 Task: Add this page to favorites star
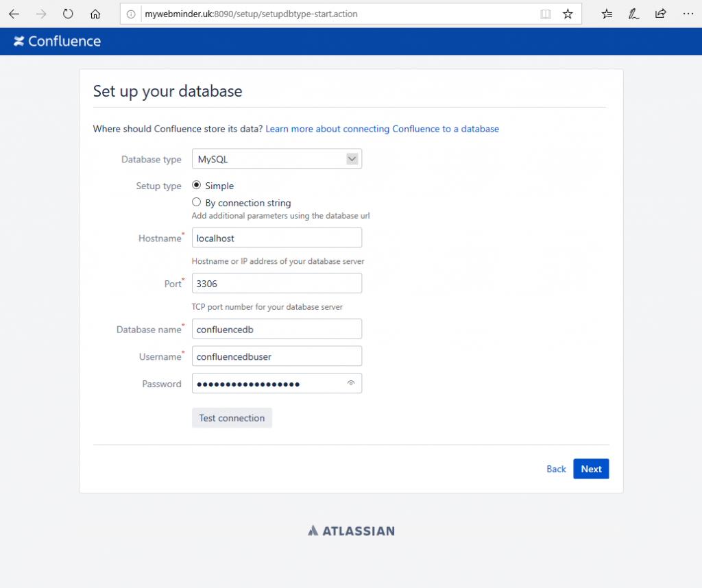[x=568, y=14]
